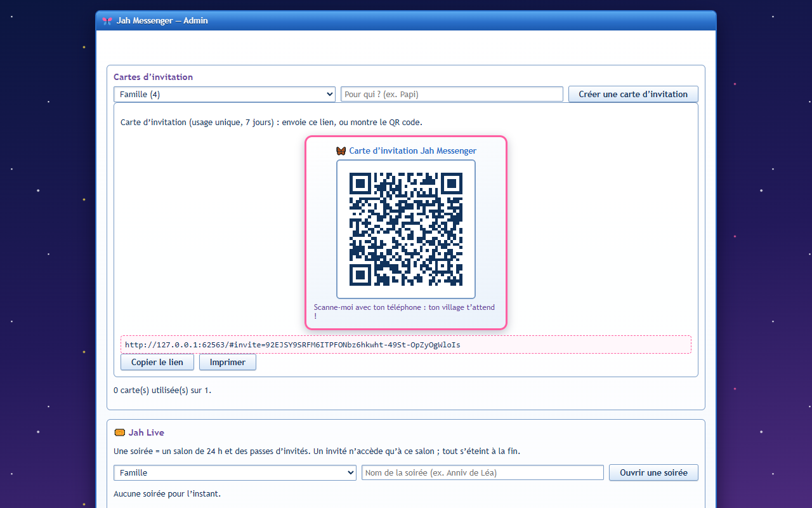Click "Carte d'invitation Jah Messenger" card title
The image size is (812, 508).
click(412, 151)
